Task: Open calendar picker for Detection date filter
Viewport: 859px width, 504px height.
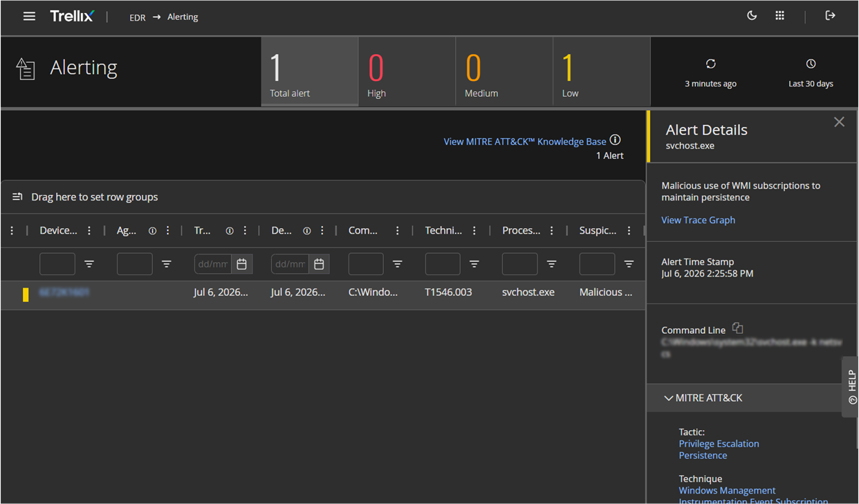Action: pos(319,264)
